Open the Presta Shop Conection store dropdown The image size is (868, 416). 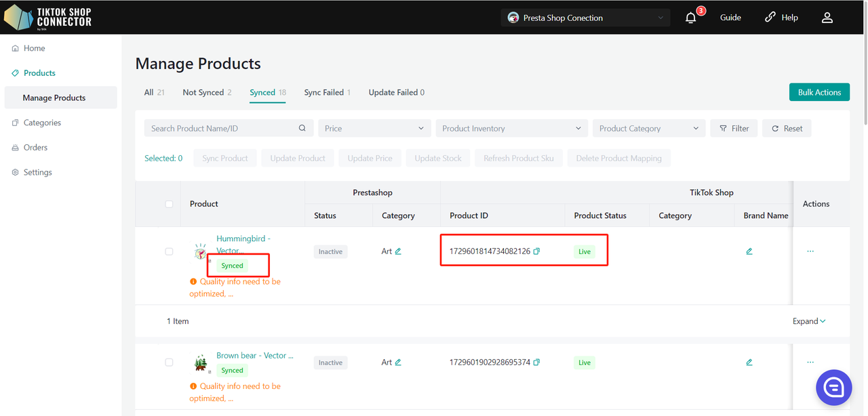[586, 18]
